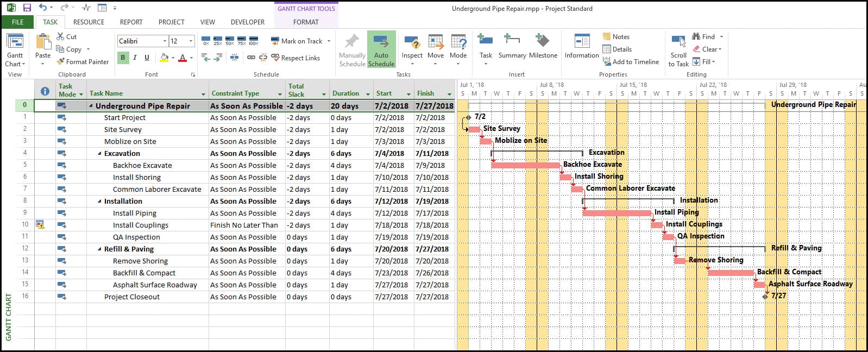Enable Auto Schedule mode

(x=381, y=50)
